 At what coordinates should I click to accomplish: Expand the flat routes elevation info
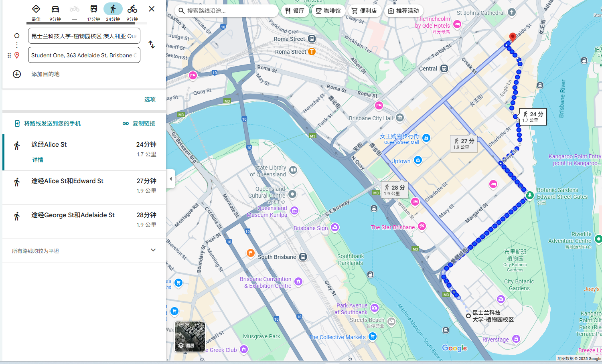click(153, 250)
